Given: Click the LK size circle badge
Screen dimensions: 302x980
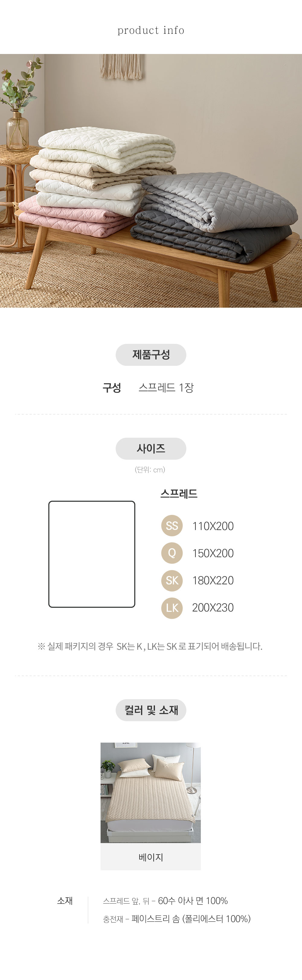Looking at the screenshot, I should pos(172,607).
